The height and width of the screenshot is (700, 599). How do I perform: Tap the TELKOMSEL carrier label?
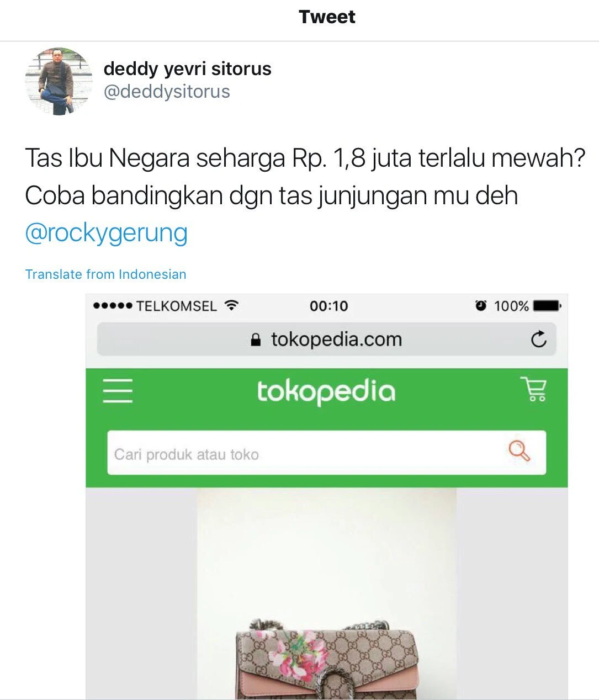point(177,306)
